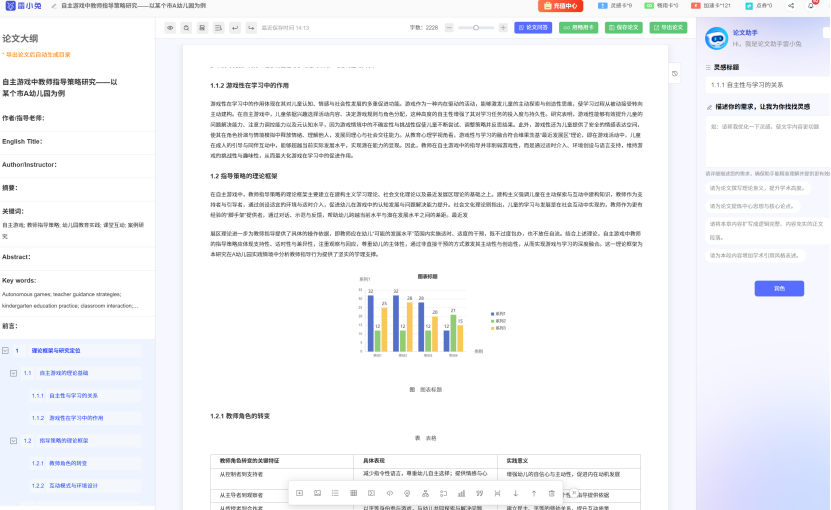Redo the last edit
Screen dimensions: 831x510
(x=251, y=28)
